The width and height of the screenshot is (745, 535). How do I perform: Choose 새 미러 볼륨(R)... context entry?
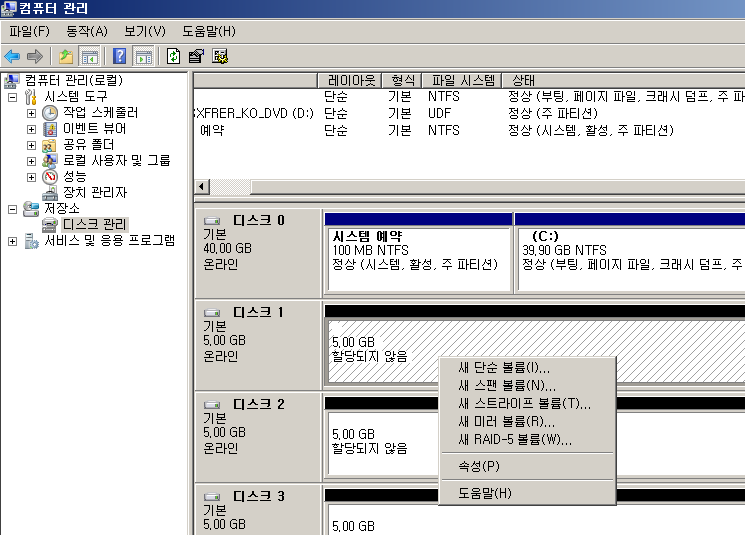tap(527, 421)
